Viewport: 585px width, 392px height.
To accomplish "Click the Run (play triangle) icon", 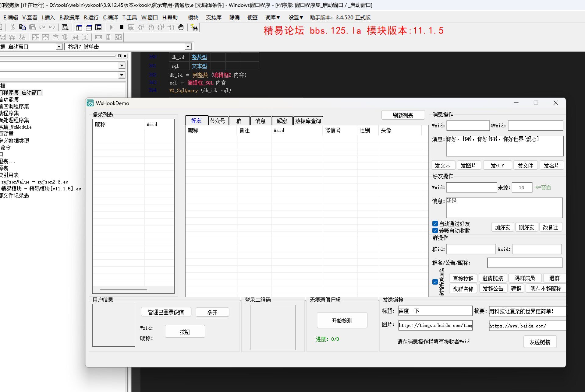I will [x=112, y=27].
